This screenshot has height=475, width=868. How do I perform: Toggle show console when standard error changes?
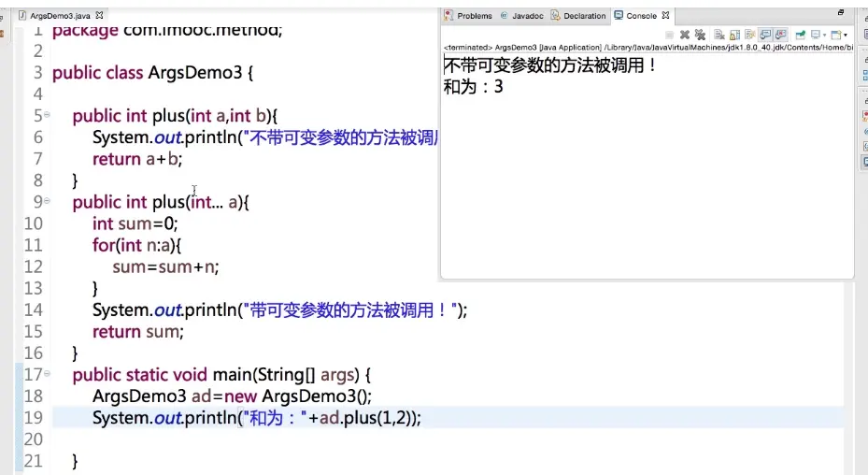pyautogui.click(x=781, y=35)
